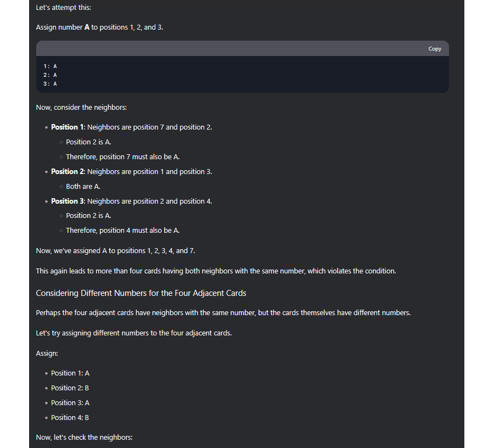Click the dark header bar of the code block

tap(220, 49)
